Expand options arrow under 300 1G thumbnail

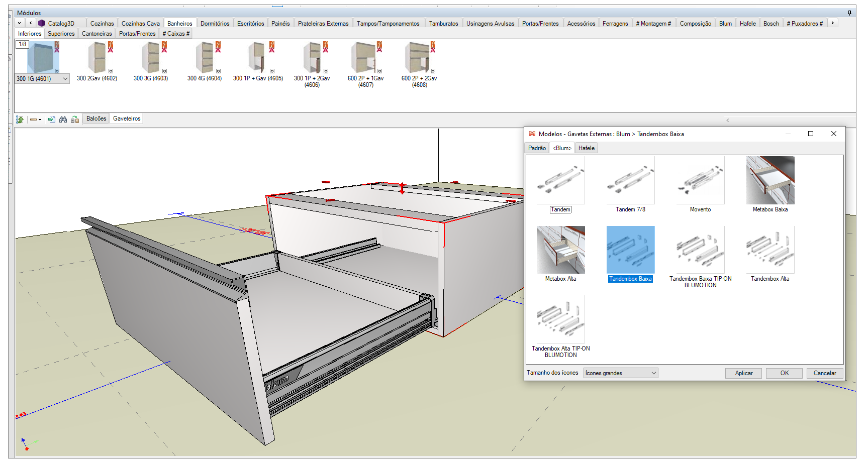click(x=57, y=71)
